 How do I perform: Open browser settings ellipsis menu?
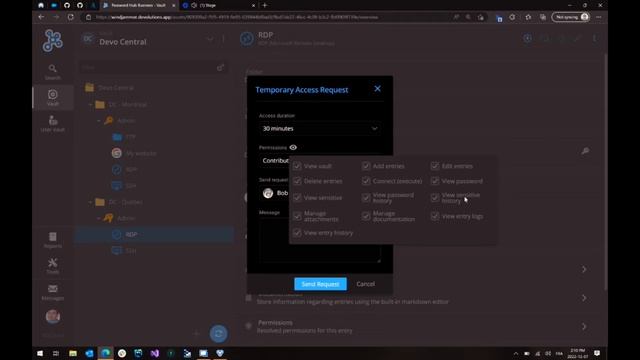pos(599,17)
